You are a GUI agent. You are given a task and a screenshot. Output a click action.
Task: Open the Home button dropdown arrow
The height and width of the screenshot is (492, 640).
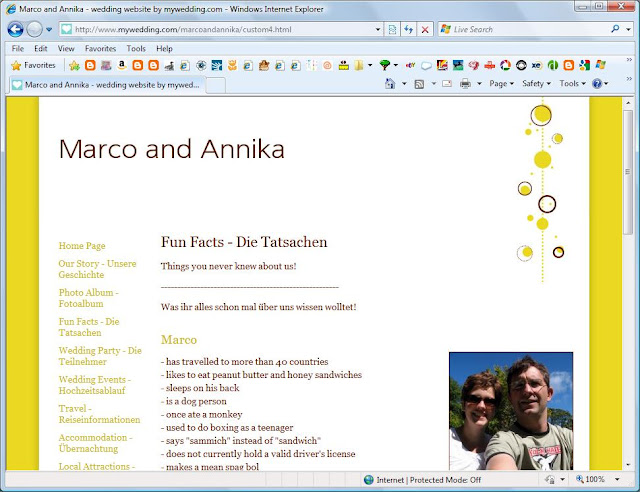[x=404, y=84]
